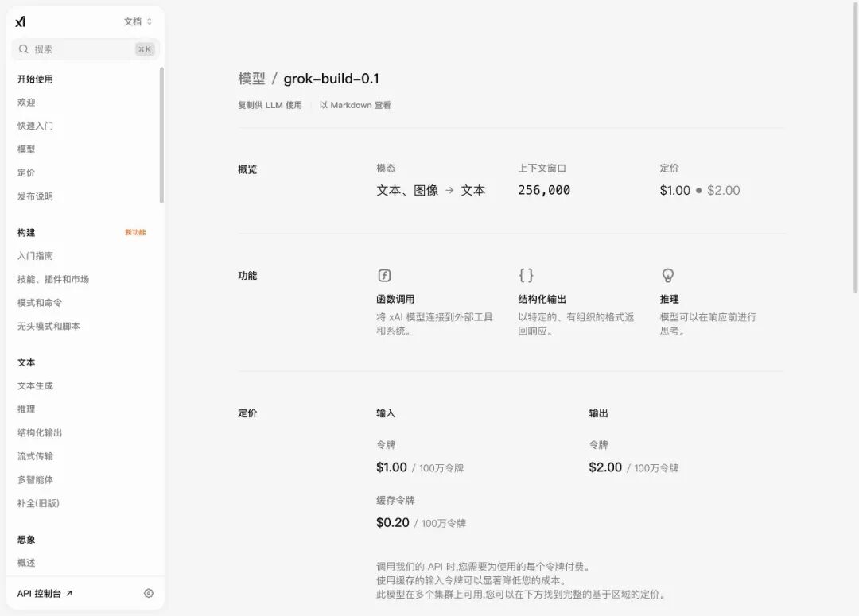This screenshot has height=616, width=859.
Task: Open 技能、插件和市场 in the sidebar
Action: (x=53, y=279)
